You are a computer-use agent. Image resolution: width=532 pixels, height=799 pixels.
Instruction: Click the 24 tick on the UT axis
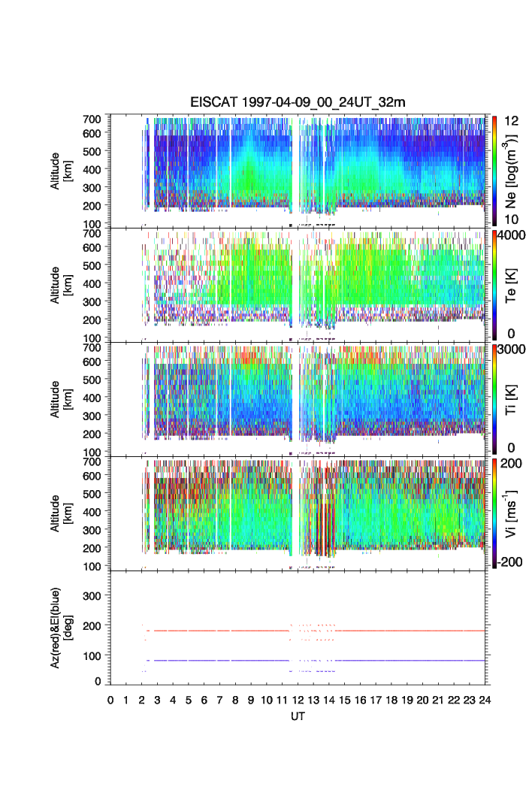point(485,701)
